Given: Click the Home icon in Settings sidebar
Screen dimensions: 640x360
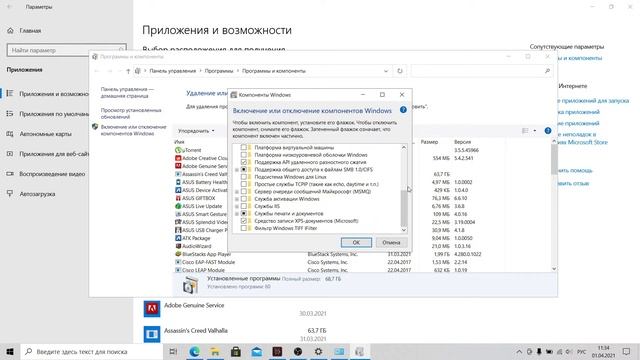Looking at the screenshot, I should [x=11, y=31].
